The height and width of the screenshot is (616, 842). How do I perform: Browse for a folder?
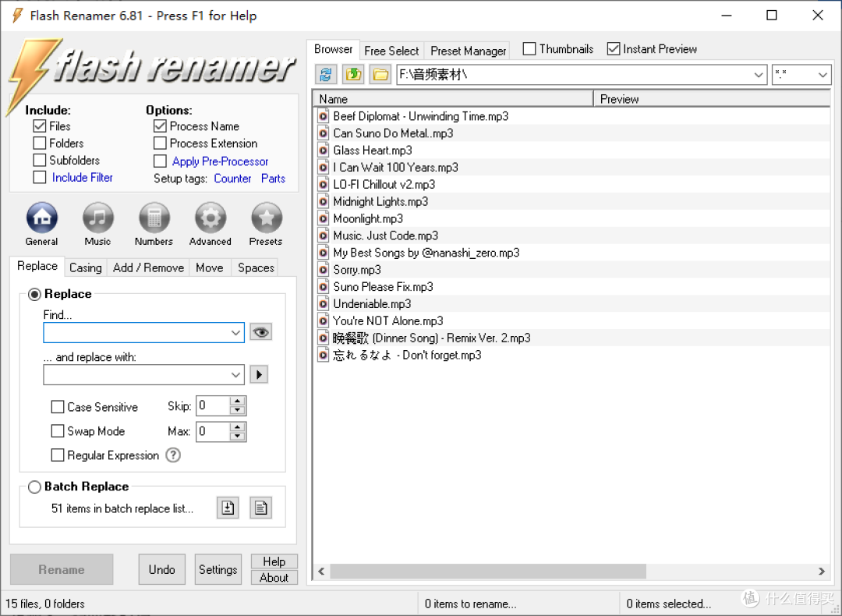pyautogui.click(x=380, y=75)
